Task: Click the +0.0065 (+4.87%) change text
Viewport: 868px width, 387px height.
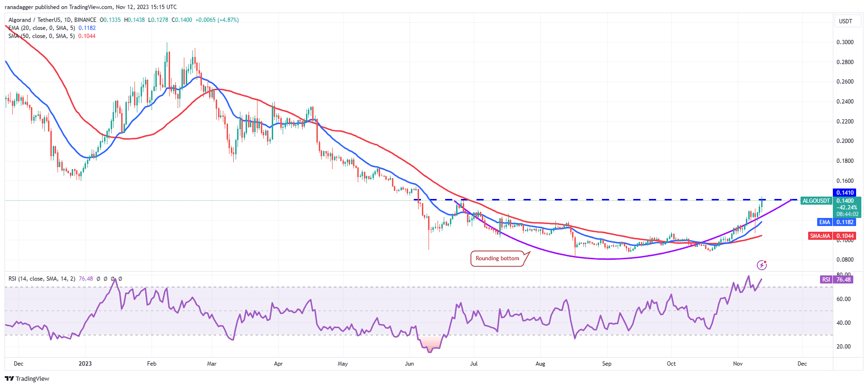Action: click(217, 20)
